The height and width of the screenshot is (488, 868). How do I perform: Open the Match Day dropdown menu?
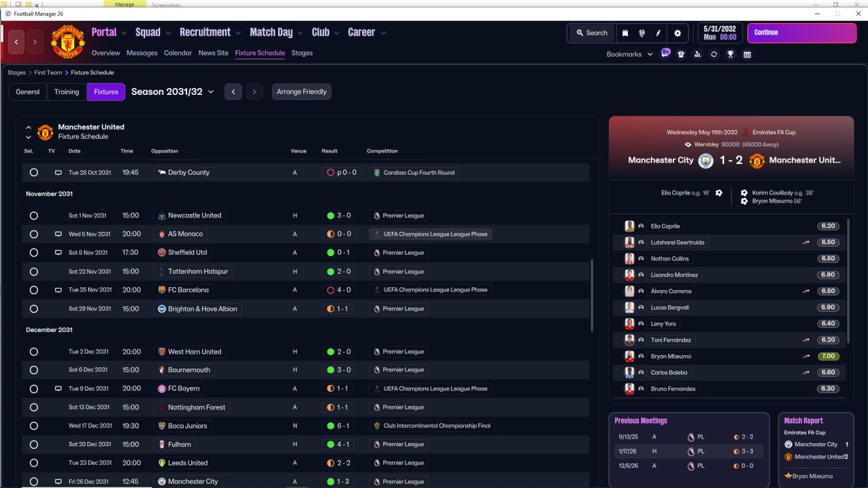point(277,33)
